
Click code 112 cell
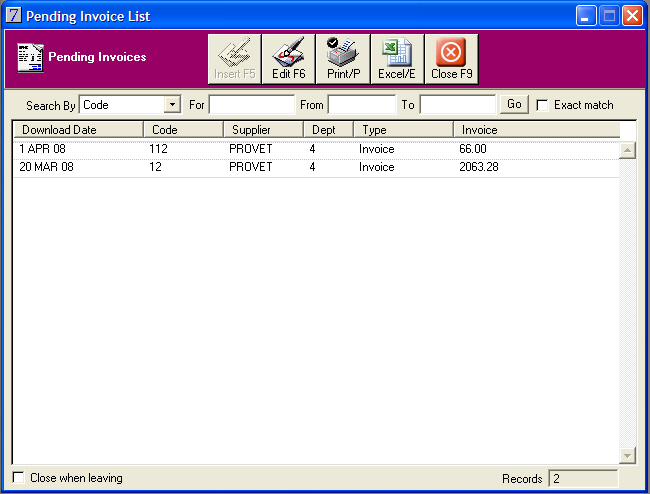(x=158, y=149)
